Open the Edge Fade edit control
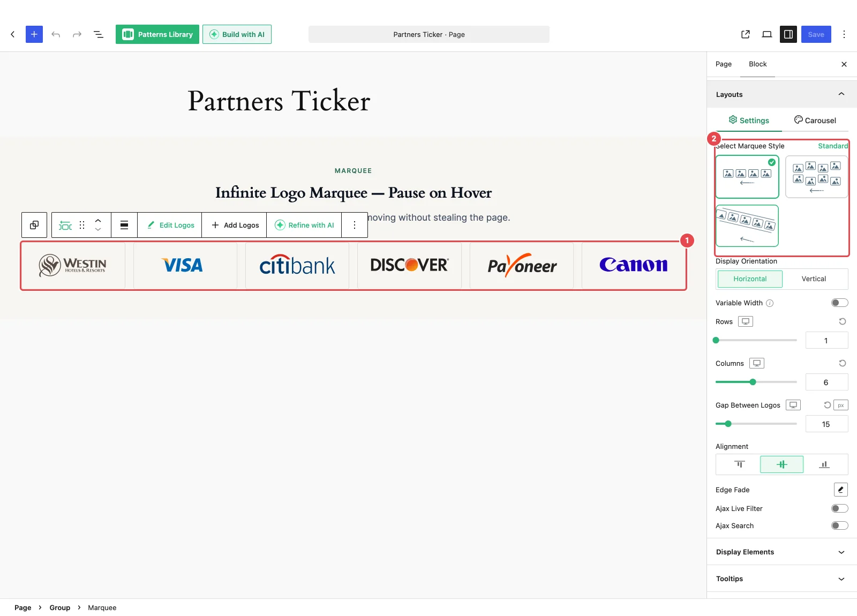Screen dimensions: 857x616 841,490
